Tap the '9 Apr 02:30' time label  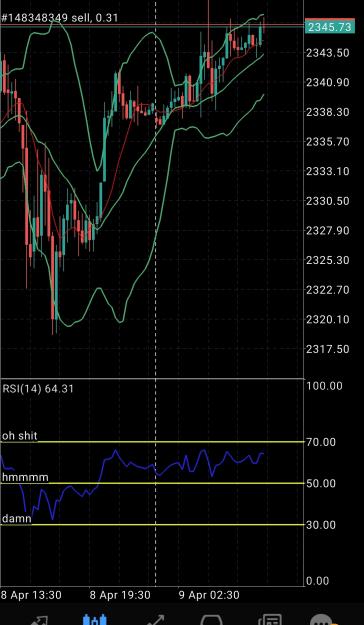(209, 596)
